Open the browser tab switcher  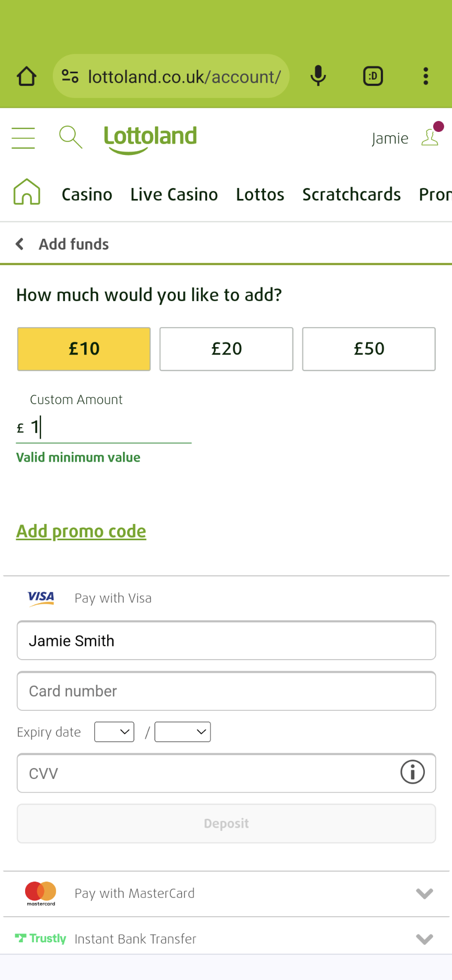coord(373,76)
